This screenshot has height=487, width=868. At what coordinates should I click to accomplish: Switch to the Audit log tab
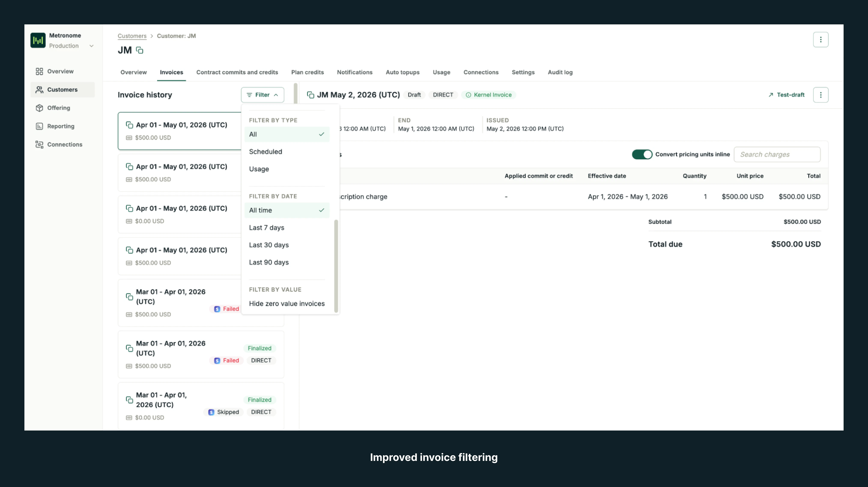tap(560, 72)
